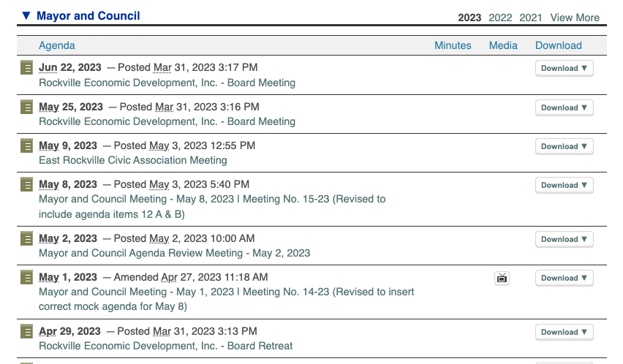Click the View More link
The width and height of the screenshot is (623, 364).
pyautogui.click(x=575, y=18)
